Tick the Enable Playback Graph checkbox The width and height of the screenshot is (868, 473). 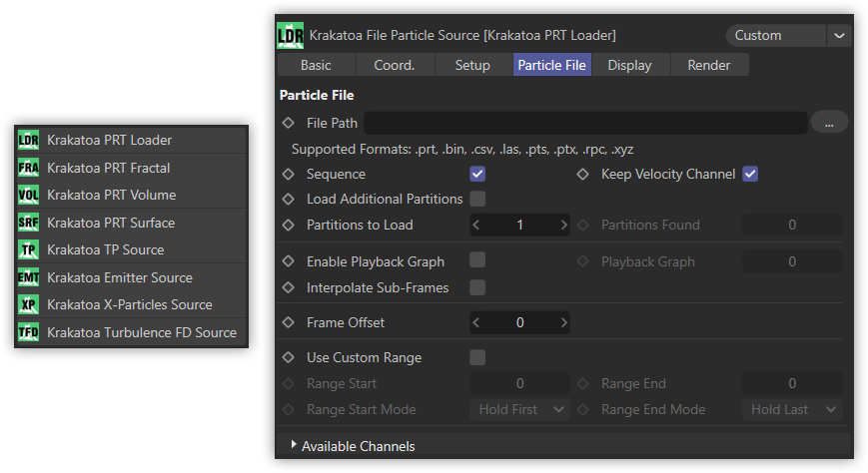[477, 260]
